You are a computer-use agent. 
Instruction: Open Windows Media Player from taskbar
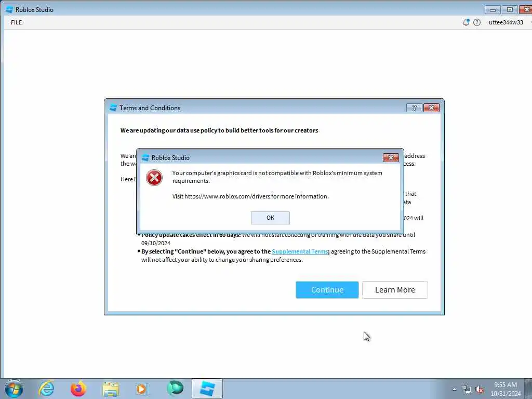pyautogui.click(x=142, y=389)
